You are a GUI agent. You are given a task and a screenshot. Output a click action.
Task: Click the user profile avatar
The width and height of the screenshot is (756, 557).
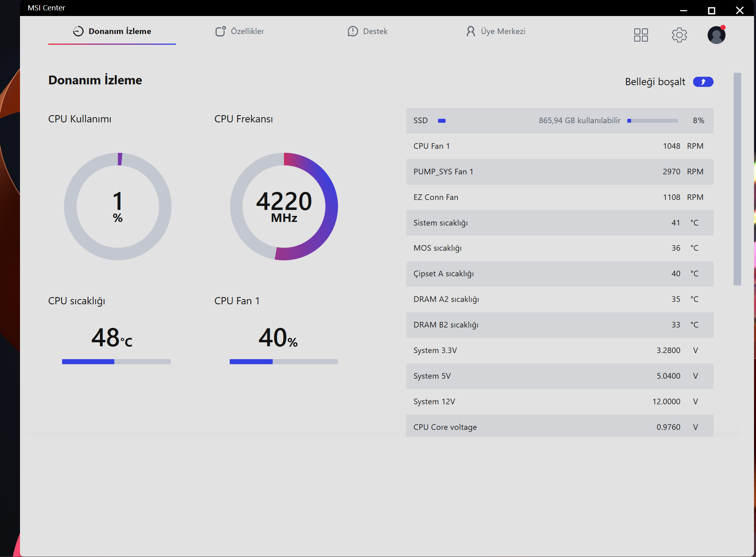(716, 35)
